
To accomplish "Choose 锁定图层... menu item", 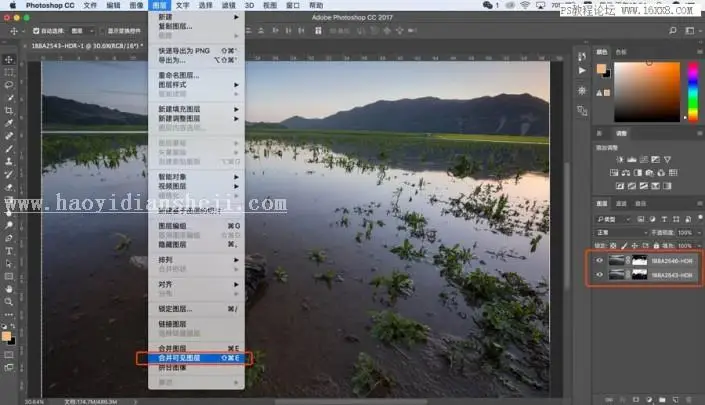I will [x=196, y=309].
